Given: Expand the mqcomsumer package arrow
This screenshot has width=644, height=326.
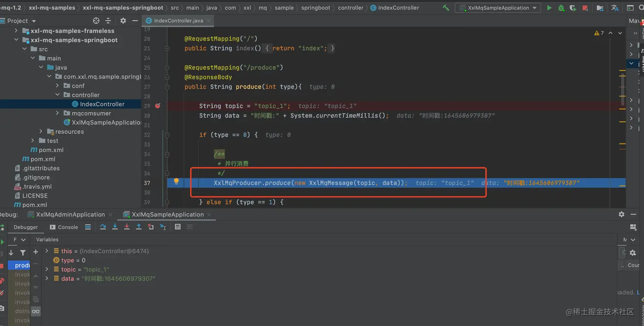Looking at the screenshot, I should click(x=57, y=113).
